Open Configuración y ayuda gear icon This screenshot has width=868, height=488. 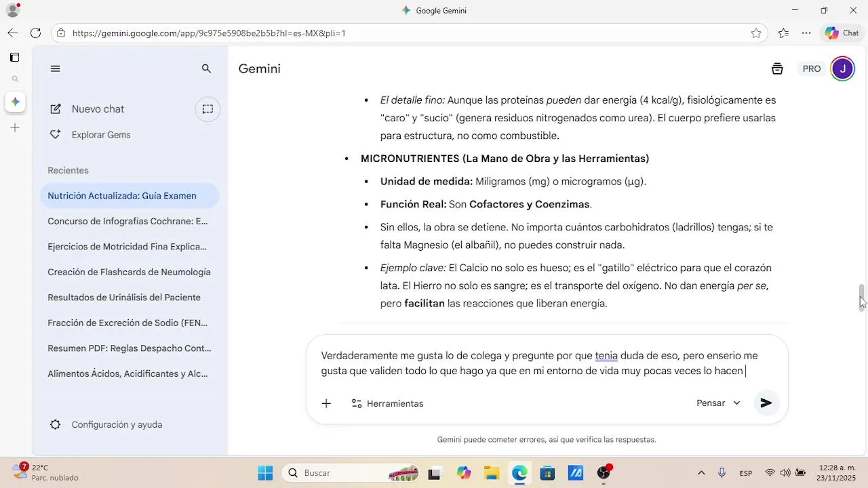(x=56, y=424)
